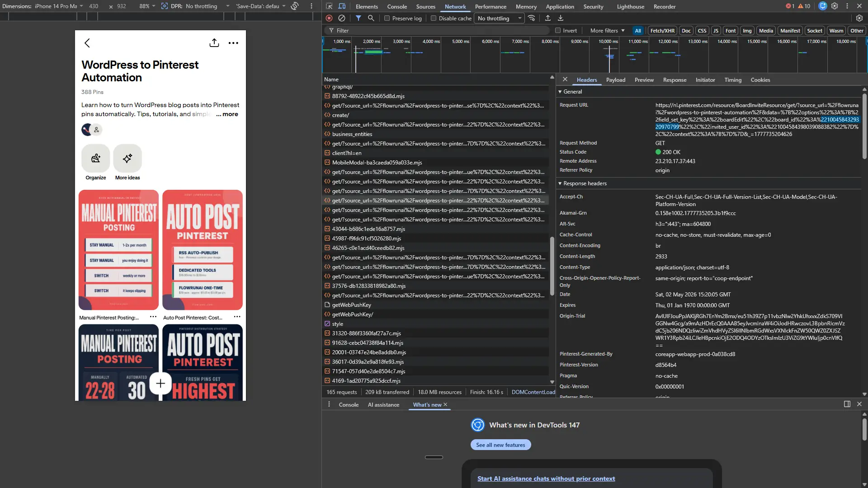Click the network request list scrollbar
Viewport: 868px width, 488px height.
click(x=552, y=266)
